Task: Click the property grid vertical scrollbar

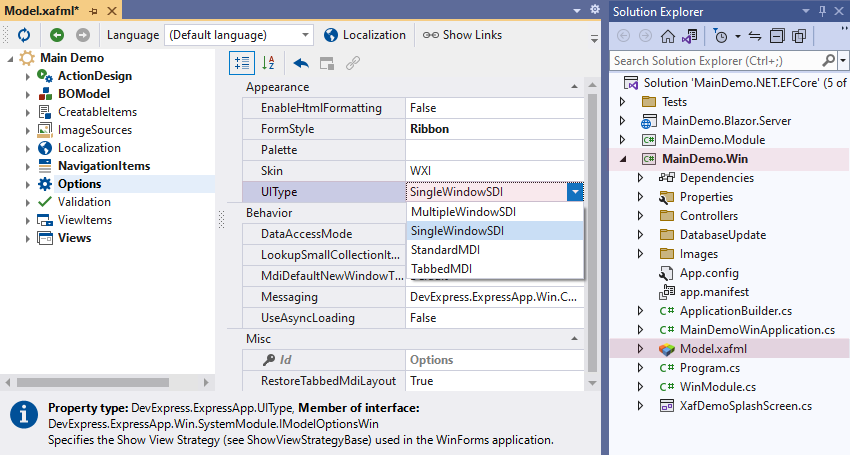Action: [593, 234]
